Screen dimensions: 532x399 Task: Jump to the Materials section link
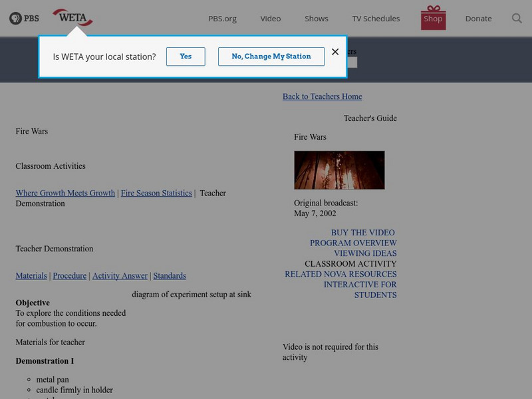(31, 275)
